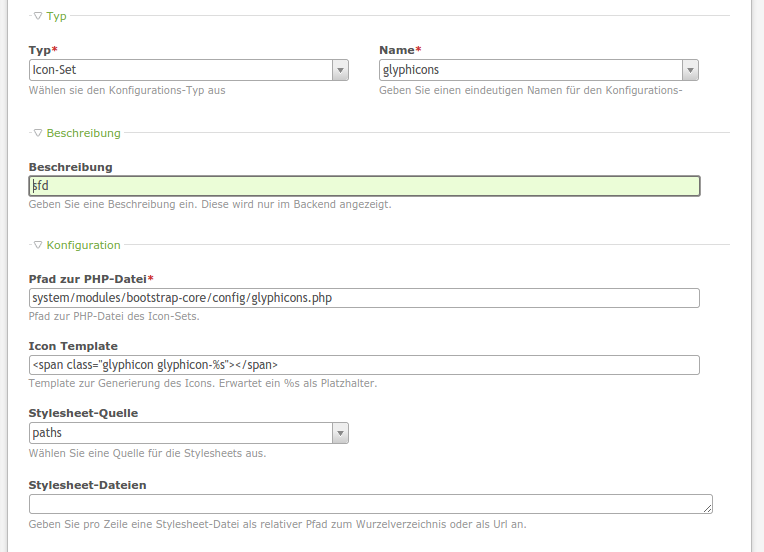Collapse the Typ section triangle icon
The image size is (764, 552).
[x=38, y=16]
